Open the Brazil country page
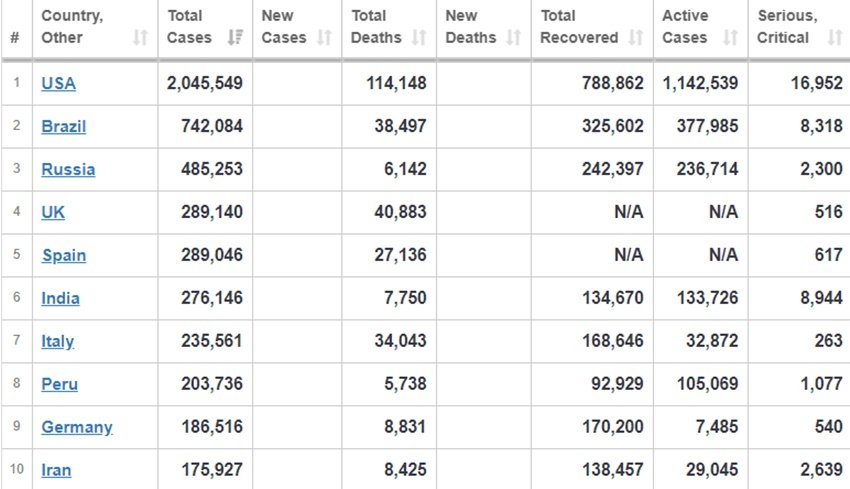 coord(63,126)
